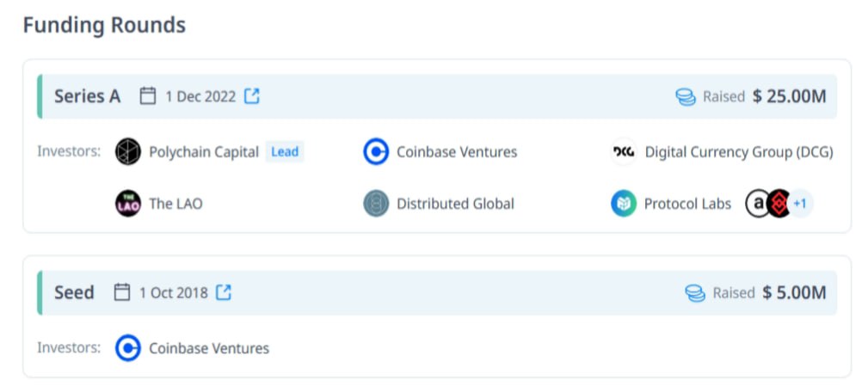
Task: Click the red hexagon investor logo
Action: point(779,204)
